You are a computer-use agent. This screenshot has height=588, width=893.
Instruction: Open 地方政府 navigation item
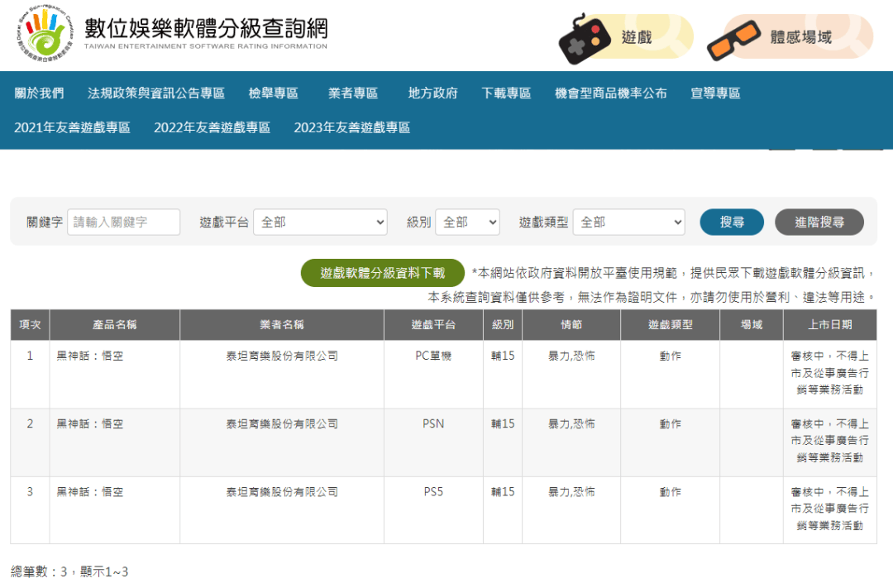432,93
